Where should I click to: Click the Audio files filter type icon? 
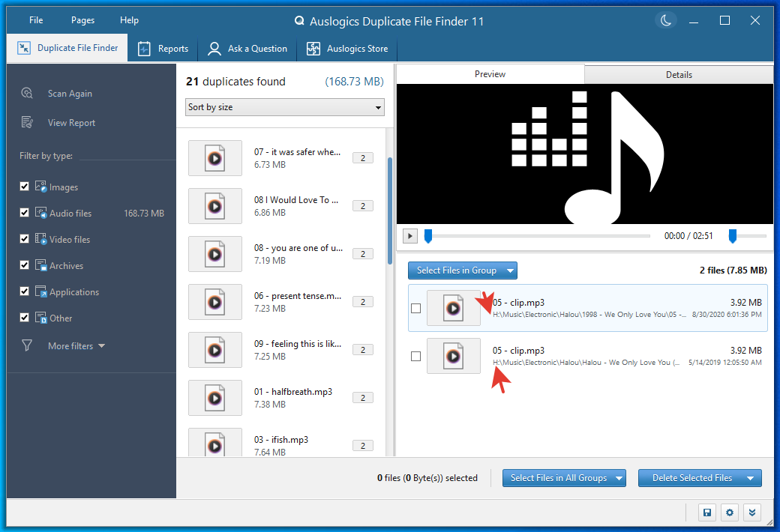click(40, 213)
